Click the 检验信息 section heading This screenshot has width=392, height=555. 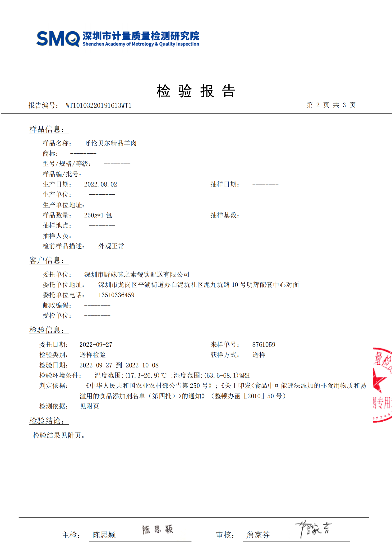point(49,330)
